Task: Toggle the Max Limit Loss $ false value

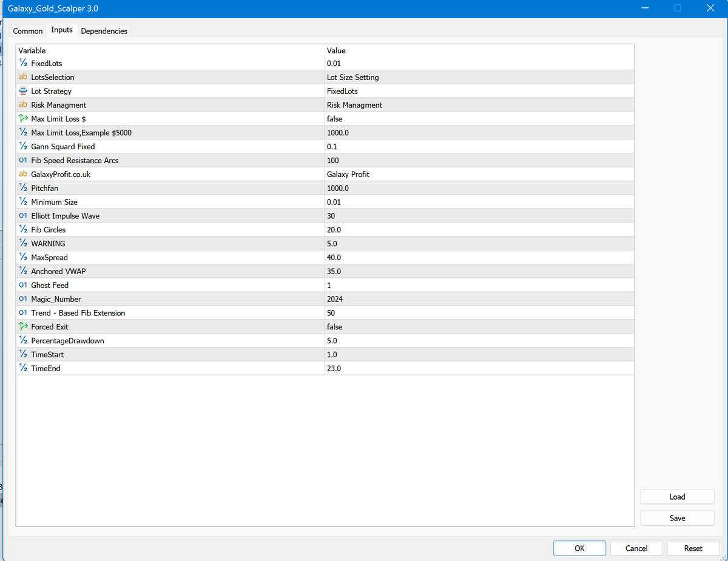Action: click(x=334, y=119)
